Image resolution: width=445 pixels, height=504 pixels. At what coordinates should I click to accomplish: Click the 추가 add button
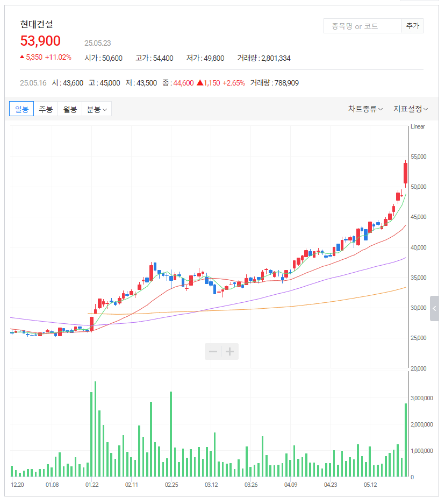click(413, 26)
